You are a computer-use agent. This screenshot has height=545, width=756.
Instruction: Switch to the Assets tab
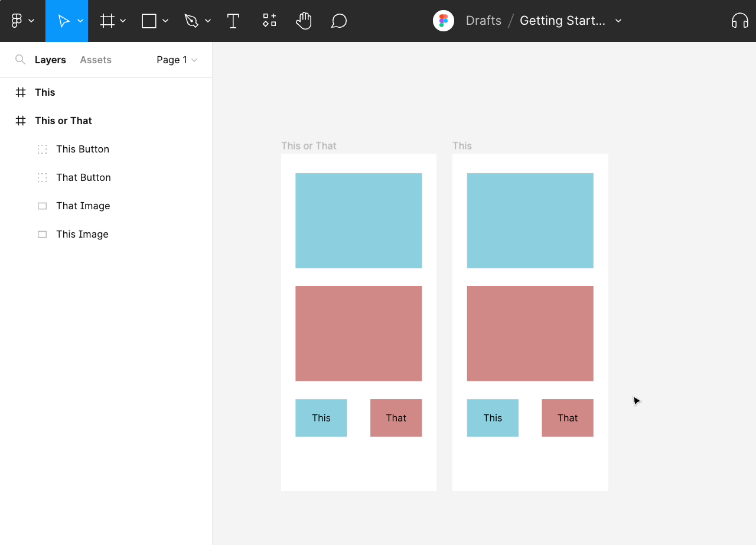96,60
